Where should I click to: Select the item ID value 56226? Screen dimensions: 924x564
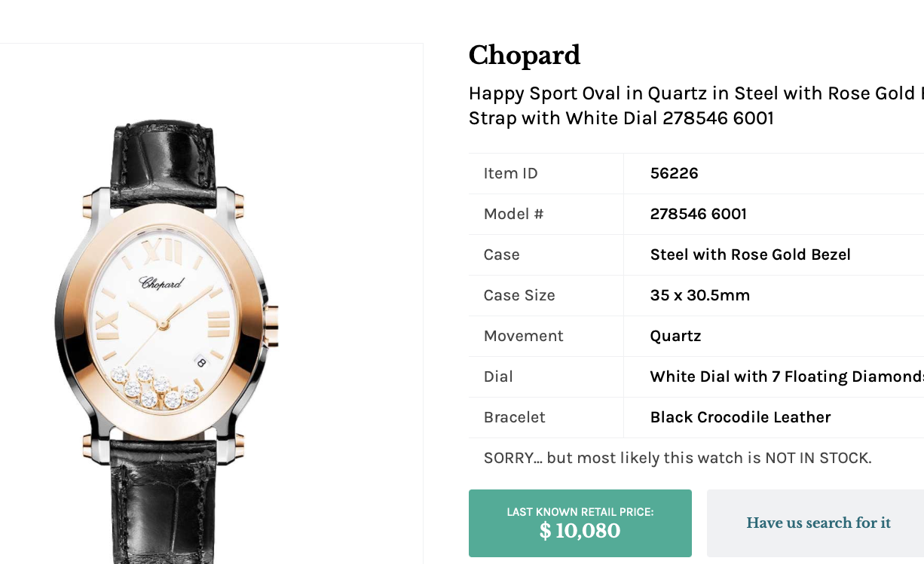click(x=675, y=173)
